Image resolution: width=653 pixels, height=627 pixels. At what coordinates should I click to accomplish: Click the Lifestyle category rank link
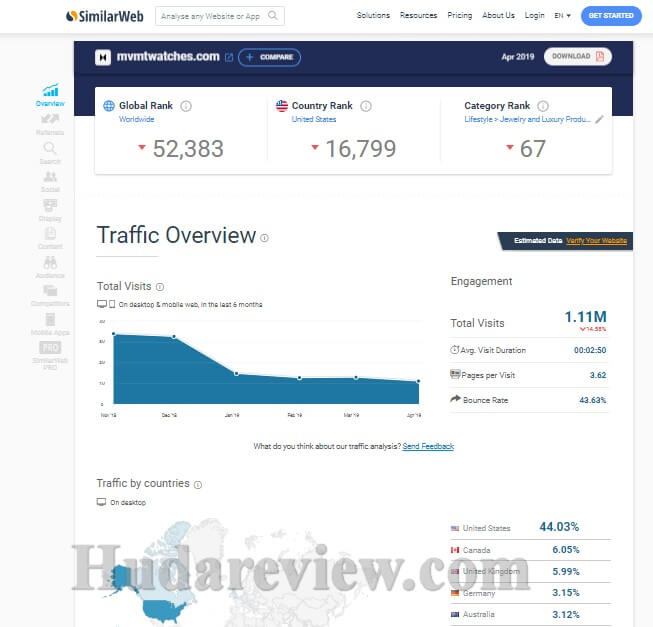click(527, 119)
